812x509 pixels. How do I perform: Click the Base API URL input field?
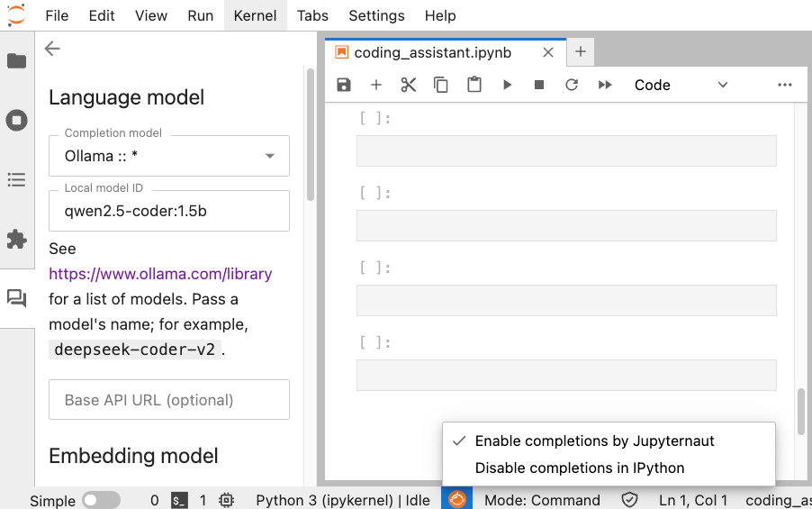(169, 400)
